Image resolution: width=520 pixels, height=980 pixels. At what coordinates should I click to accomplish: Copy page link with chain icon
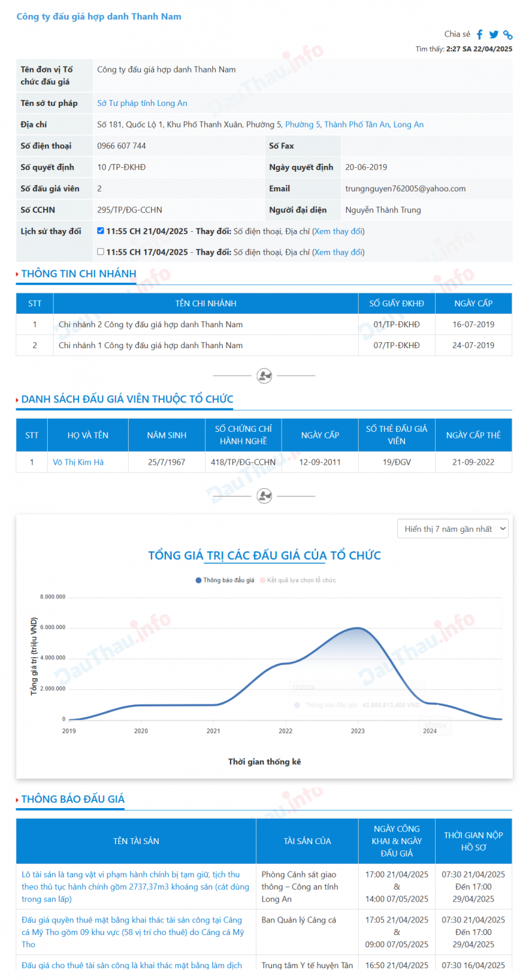[508, 35]
